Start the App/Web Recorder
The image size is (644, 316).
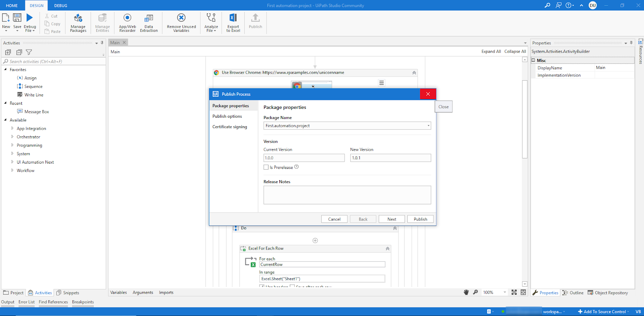click(x=127, y=23)
